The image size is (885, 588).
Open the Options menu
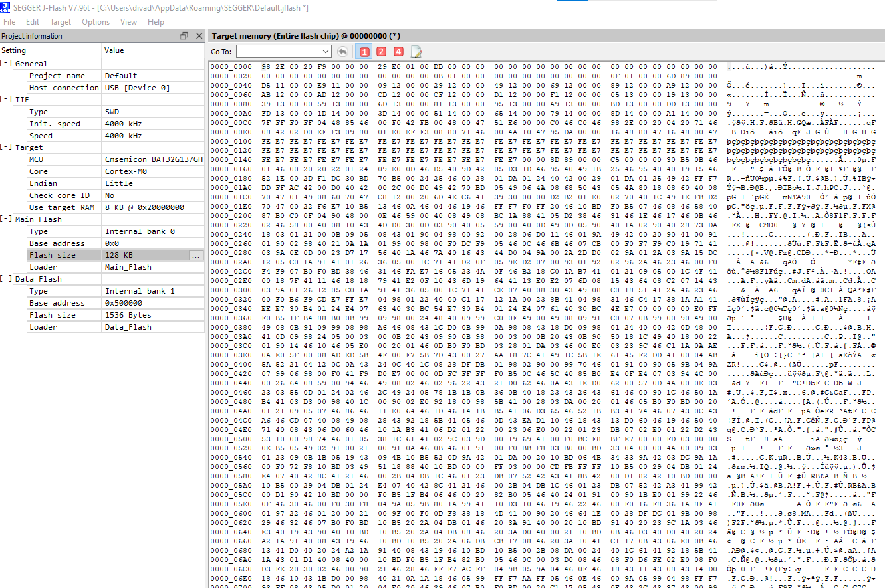coord(96,22)
